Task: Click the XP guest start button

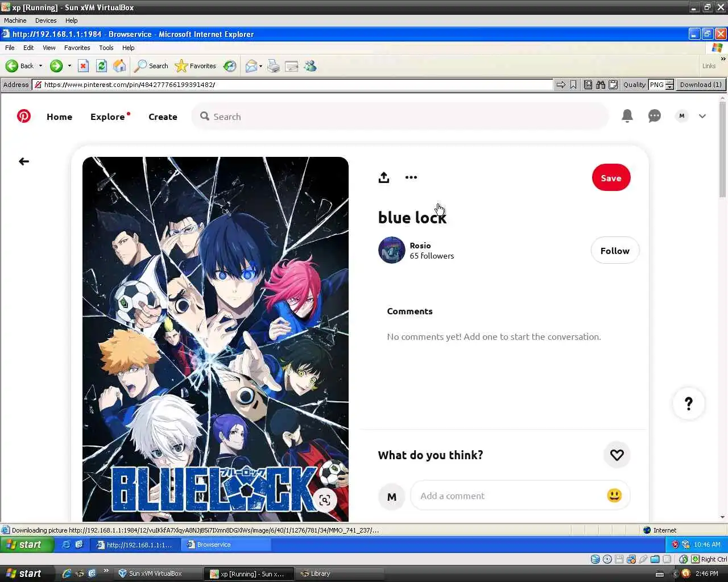Action: pos(27,544)
